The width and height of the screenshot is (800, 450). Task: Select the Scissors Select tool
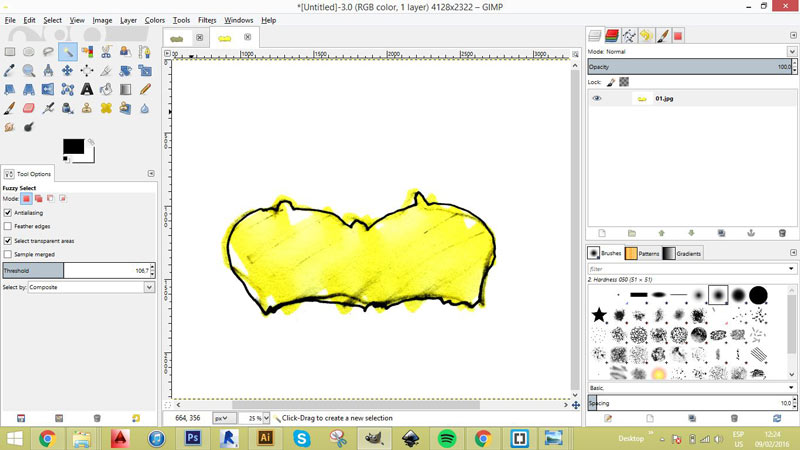click(x=106, y=52)
